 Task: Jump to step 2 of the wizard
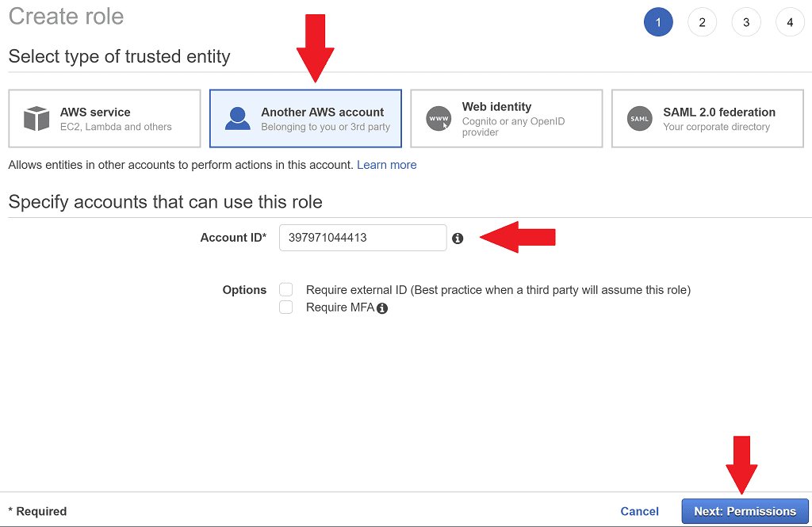point(702,22)
